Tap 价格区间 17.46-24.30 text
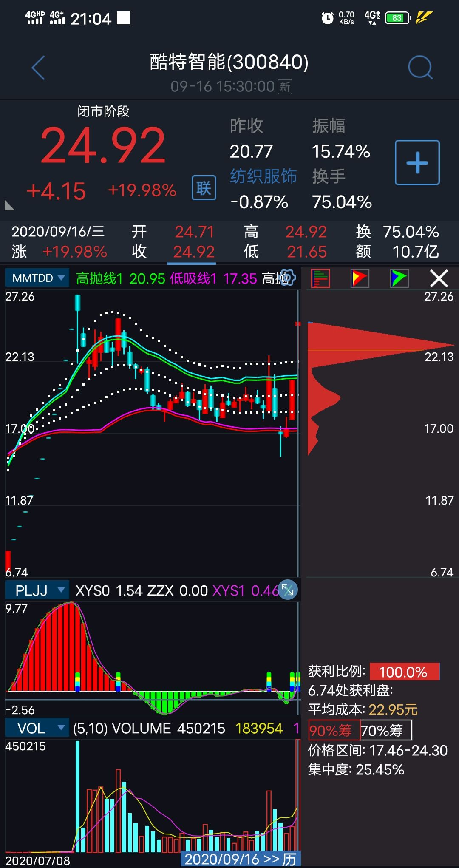The height and width of the screenshot is (868, 459). pos(377,750)
